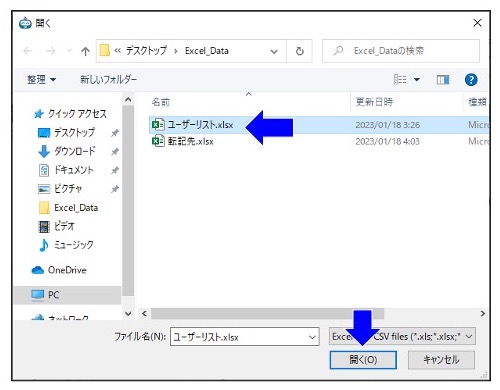Viewport: 500px width, 390px height.
Task: Click the folder icon in the address bar
Action: (x=105, y=51)
